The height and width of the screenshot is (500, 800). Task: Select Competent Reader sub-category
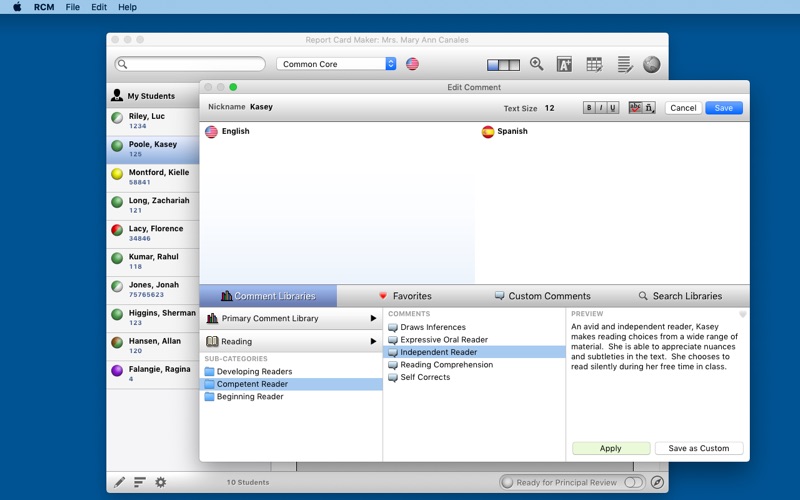291,384
